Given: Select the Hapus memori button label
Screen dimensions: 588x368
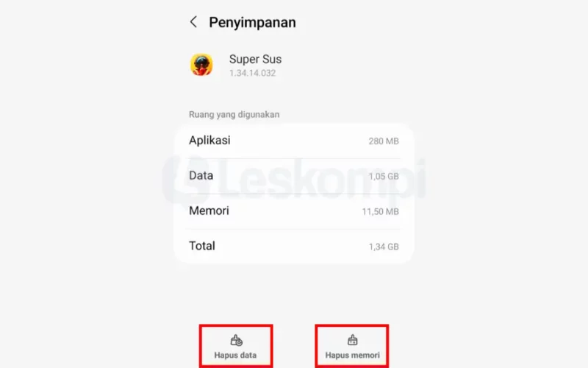Looking at the screenshot, I should click(353, 355).
